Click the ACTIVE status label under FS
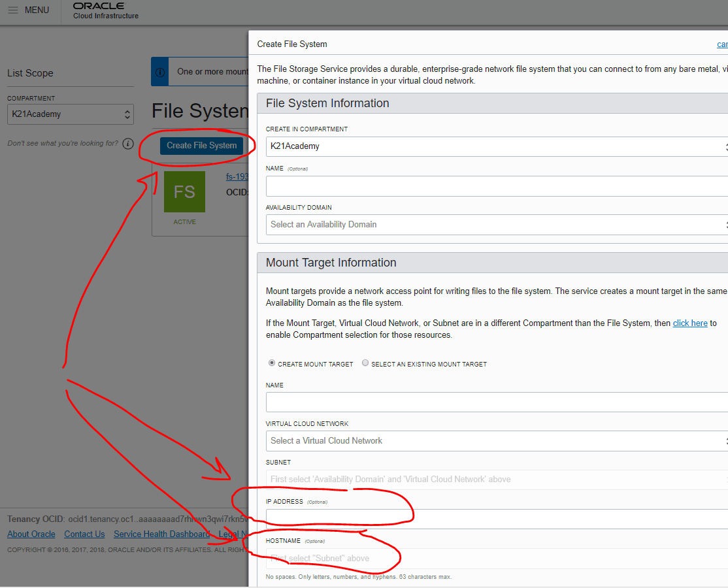This screenshot has height=588, width=728. pyautogui.click(x=184, y=222)
